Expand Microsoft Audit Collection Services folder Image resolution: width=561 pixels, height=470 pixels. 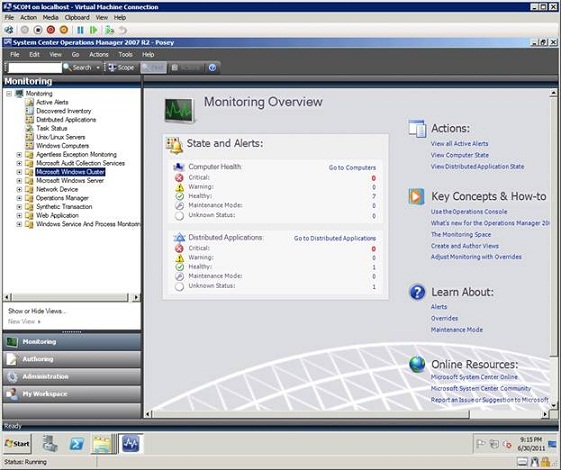tap(19, 163)
